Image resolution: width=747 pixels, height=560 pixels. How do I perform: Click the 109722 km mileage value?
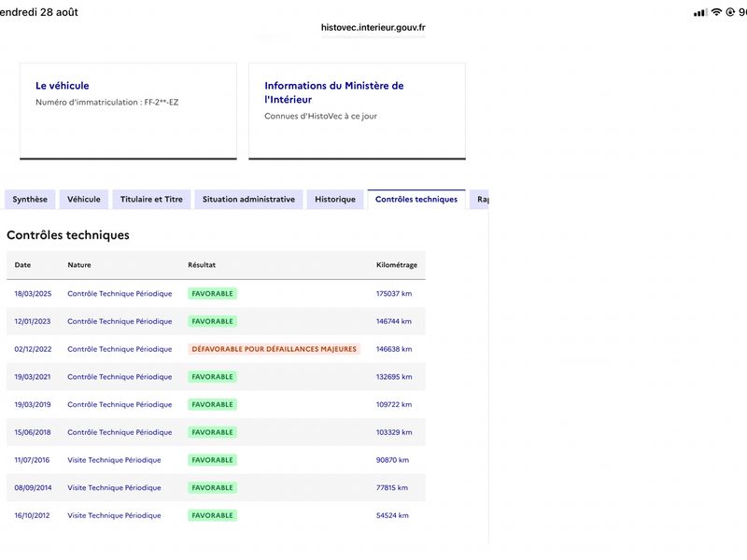[x=394, y=404]
